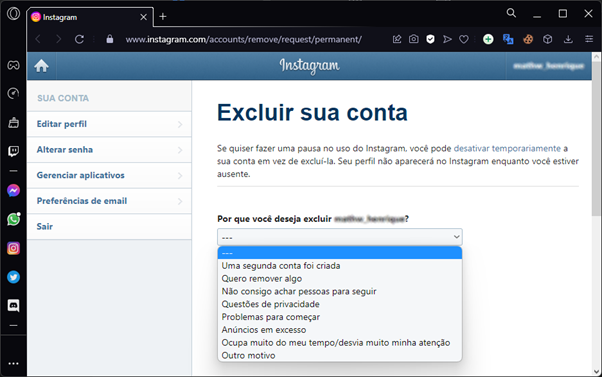Open GX Cleaner icon in sidebar

13,122
